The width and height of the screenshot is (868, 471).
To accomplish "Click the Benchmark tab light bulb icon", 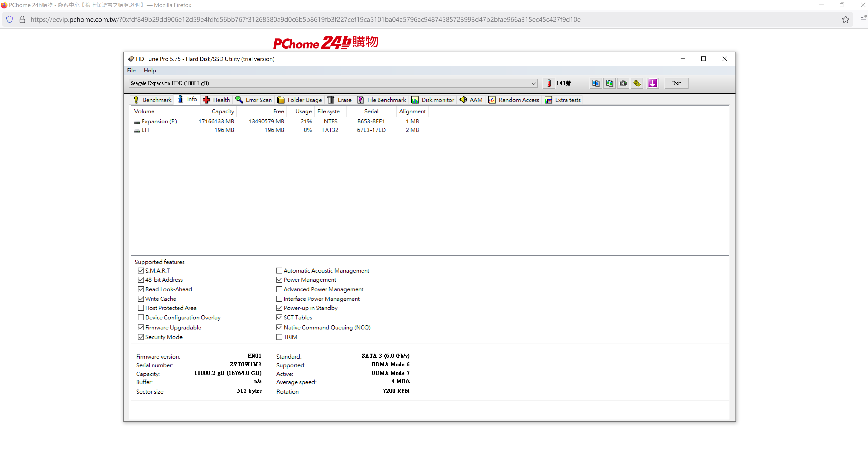I will click(x=136, y=100).
